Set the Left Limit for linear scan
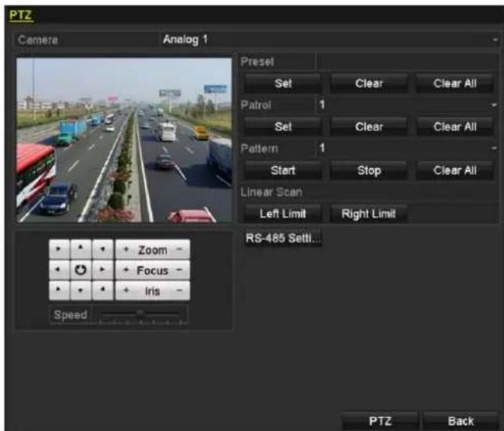 pyautogui.click(x=283, y=214)
